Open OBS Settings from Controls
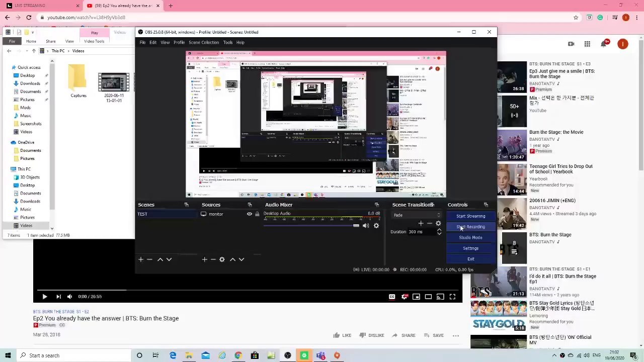The height and width of the screenshot is (362, 644). coord(471,248)
